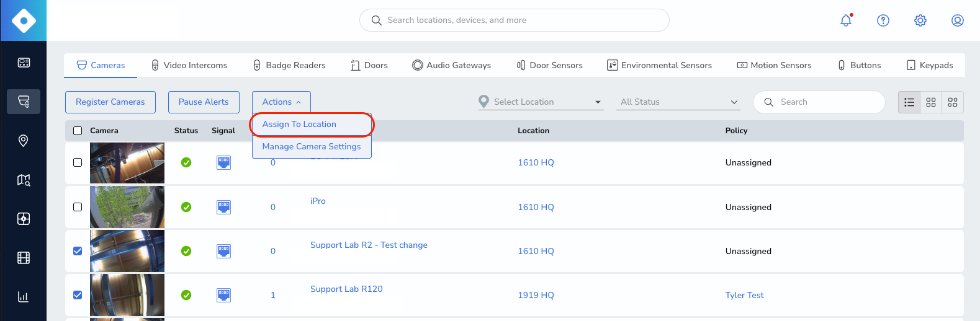Screen dimensions: 980x321
Task: Click signal icon for Support Lab R2 row
Action: (x=223, y=251)
